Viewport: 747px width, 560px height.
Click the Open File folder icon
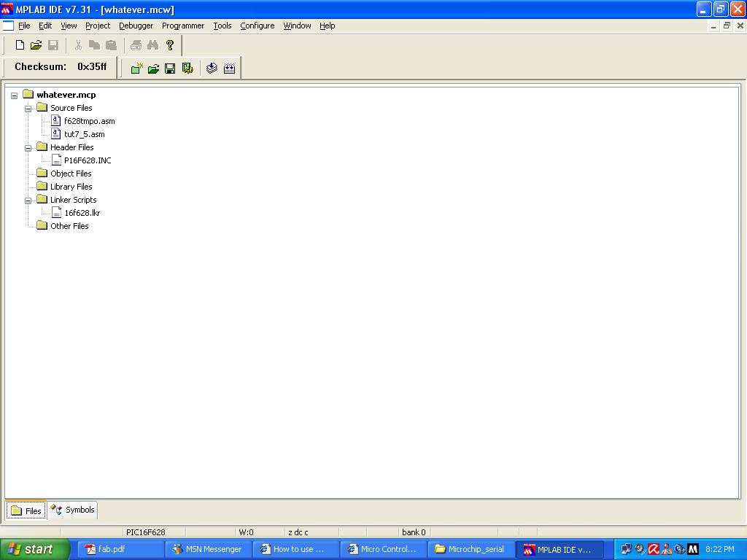(x=36, y=45)
